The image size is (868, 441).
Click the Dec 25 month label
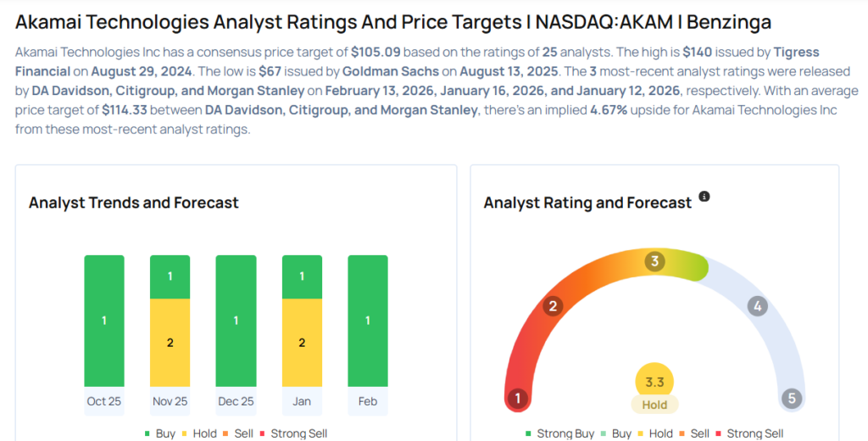click(236, 401)
